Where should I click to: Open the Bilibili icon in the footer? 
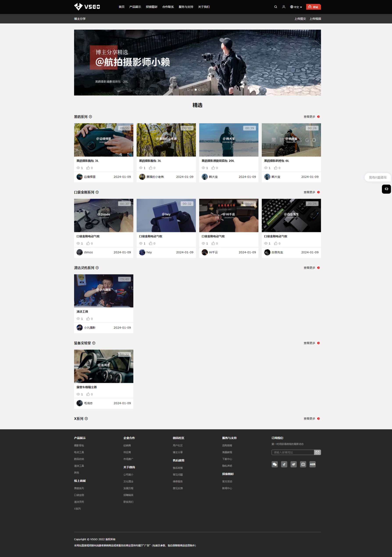click(303, 464)
